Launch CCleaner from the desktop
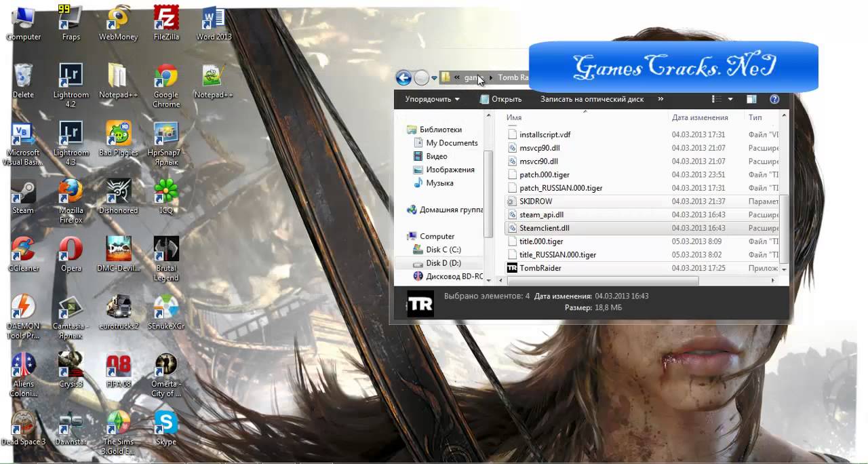Image resolution: width=868 pixels, height=464 pixels. pos(23,254)
